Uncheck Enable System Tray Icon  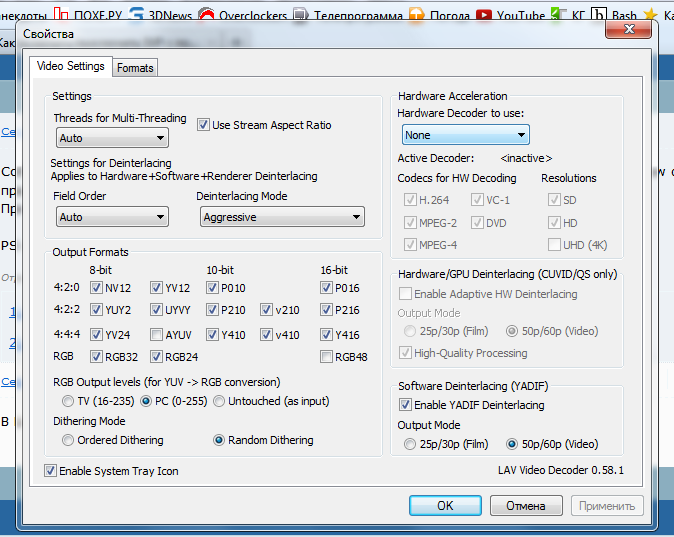click(x=51, y=470)
